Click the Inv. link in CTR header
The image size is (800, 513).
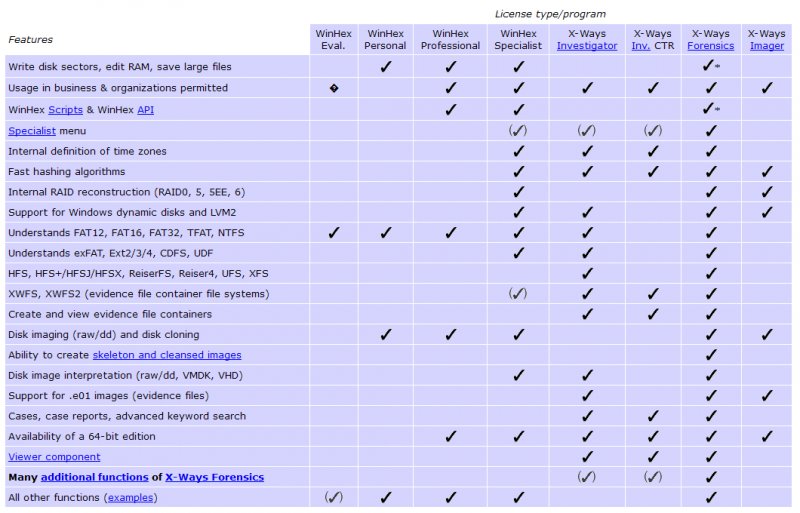[641, 46]
